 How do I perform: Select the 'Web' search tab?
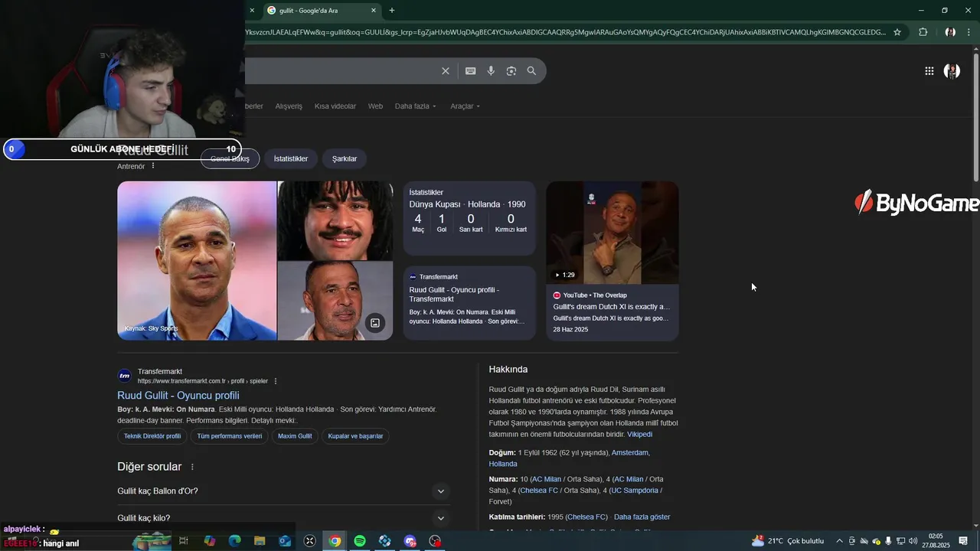coord(375,106)
